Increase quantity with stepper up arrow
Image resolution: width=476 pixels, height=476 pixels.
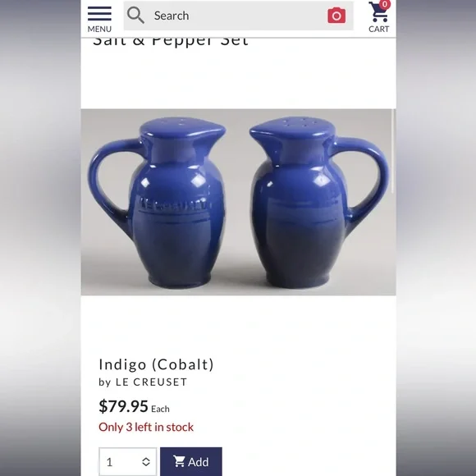[x=146, y=459]
